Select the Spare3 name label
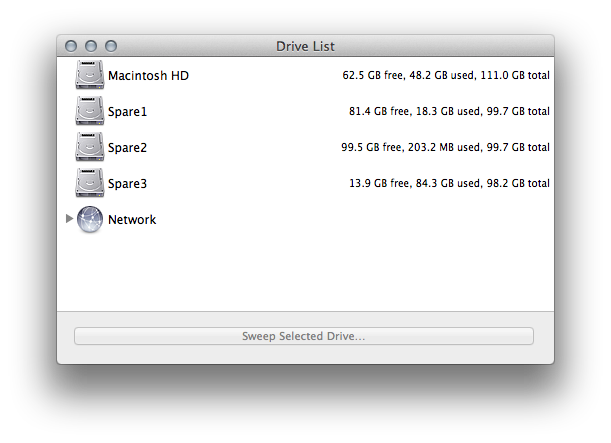The width and height of the screenshot is (611, 443). point(128,184)
